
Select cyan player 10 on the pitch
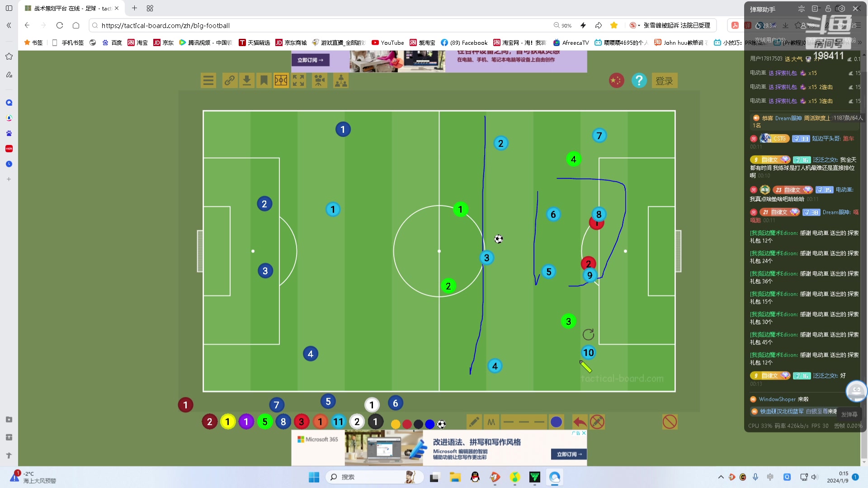click(x=589, y=352)
